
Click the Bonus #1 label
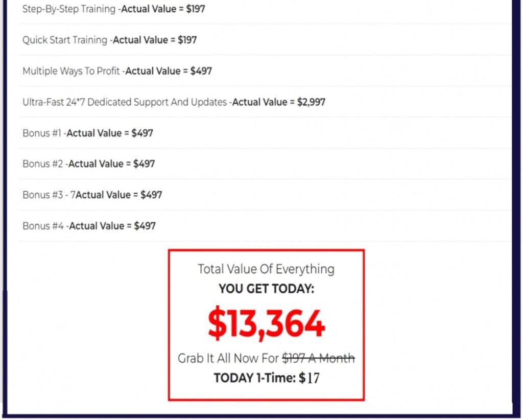click(42, 133)
